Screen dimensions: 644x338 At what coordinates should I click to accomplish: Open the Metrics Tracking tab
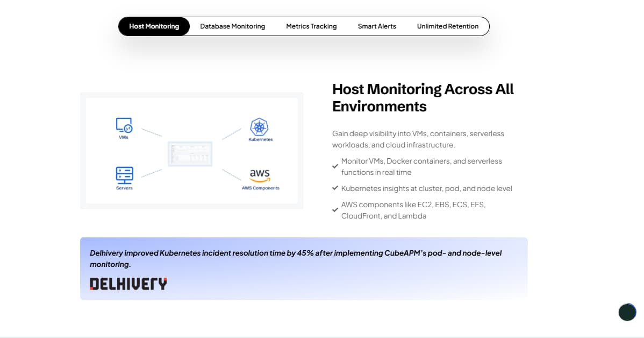point(311,26)
